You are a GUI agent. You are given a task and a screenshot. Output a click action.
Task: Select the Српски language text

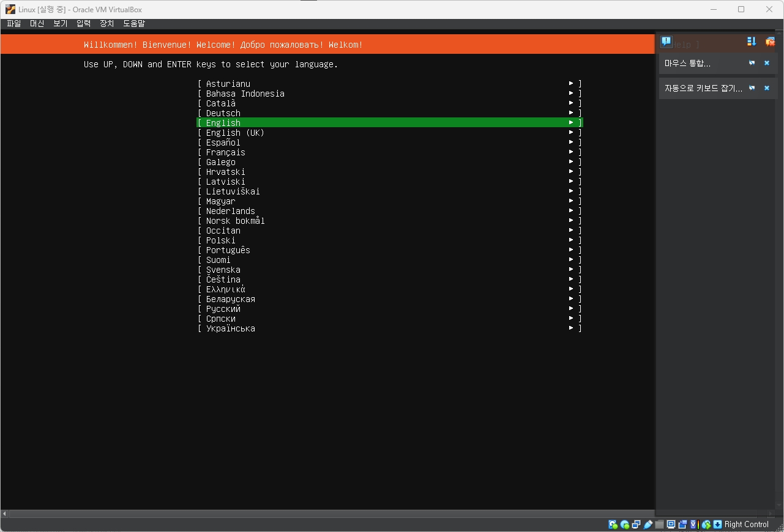click(x=221, y=319)
